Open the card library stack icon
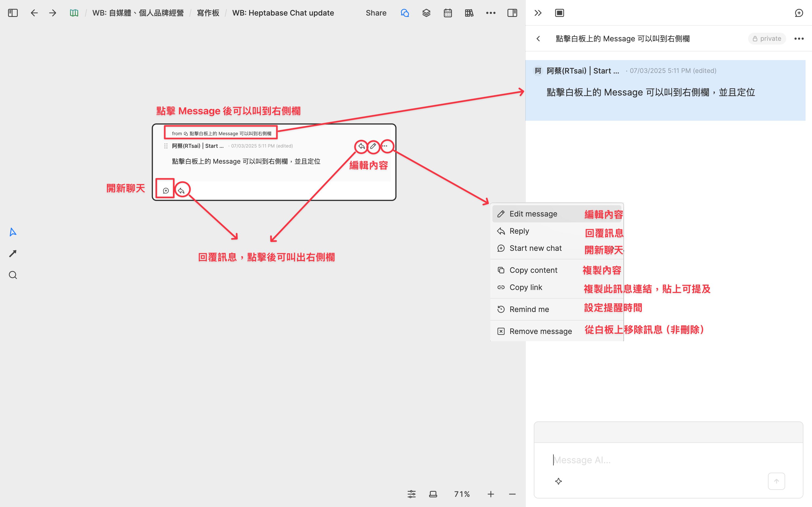 click(x=426, y=13)
